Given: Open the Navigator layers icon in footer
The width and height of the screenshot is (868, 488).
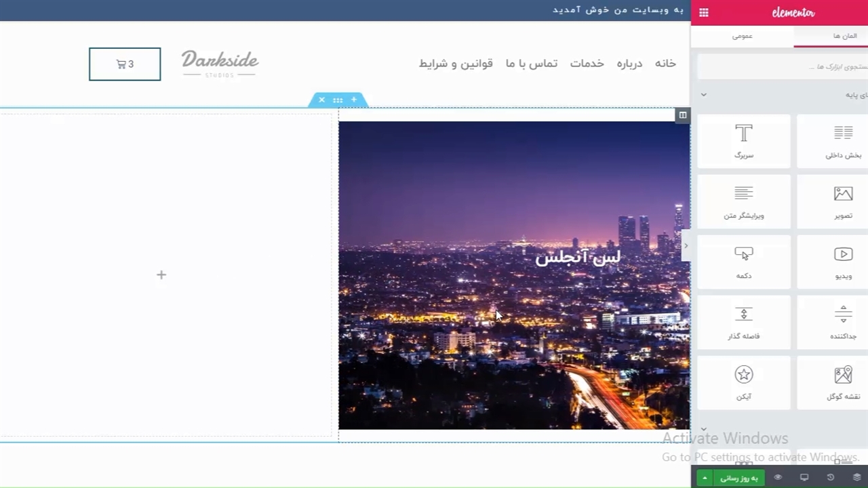Looking at the screenshot, I should click(x=856, y=478).
